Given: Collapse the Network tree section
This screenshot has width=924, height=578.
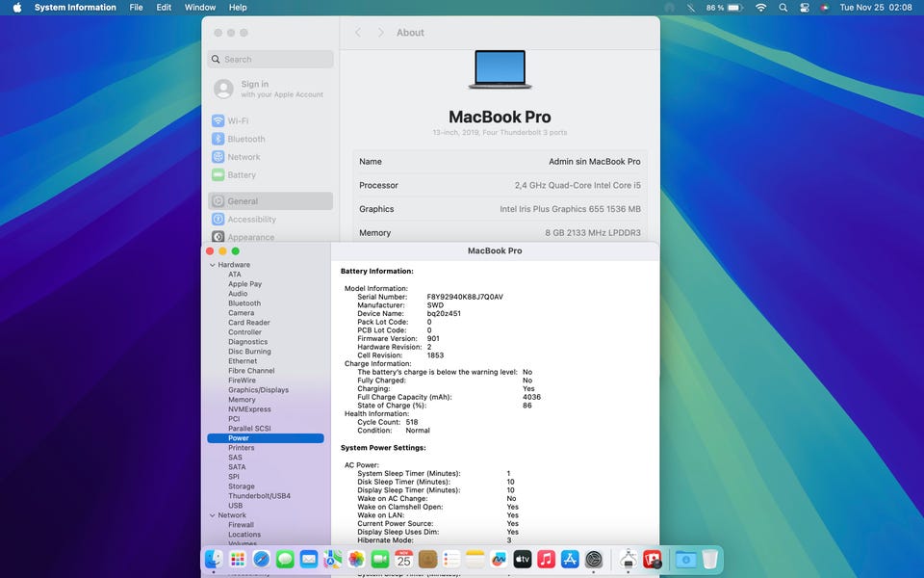Looking at the screenshot, I should (213, 514).
